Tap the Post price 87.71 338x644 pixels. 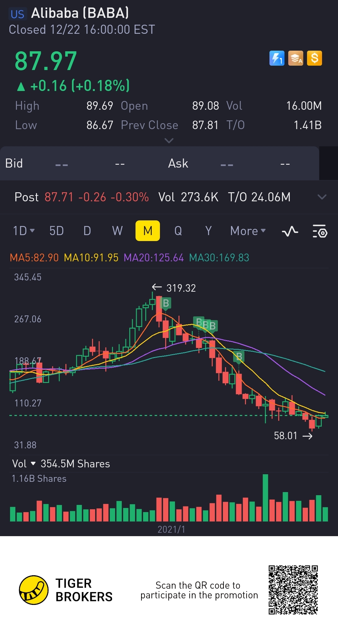pyautogui.click(x=59, y=197)
